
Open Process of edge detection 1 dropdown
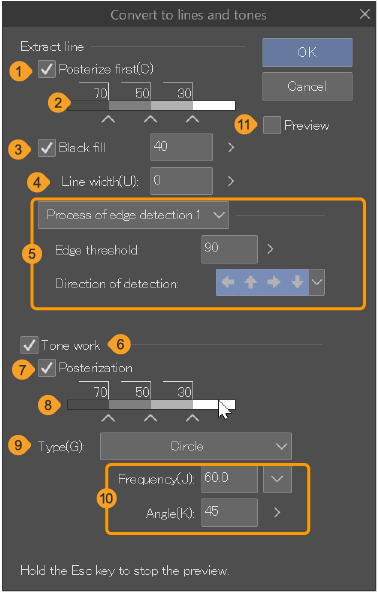pyautogui.click(x=133, y=215)
